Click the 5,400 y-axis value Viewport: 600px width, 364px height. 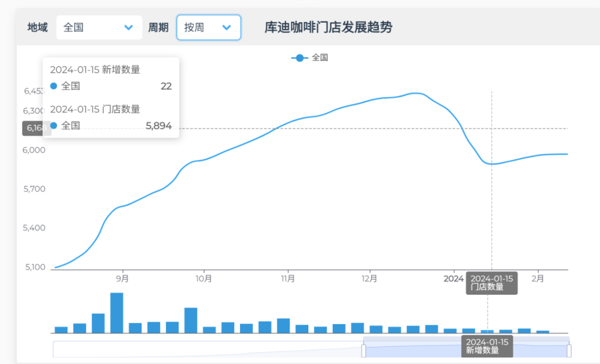(34, 228)
